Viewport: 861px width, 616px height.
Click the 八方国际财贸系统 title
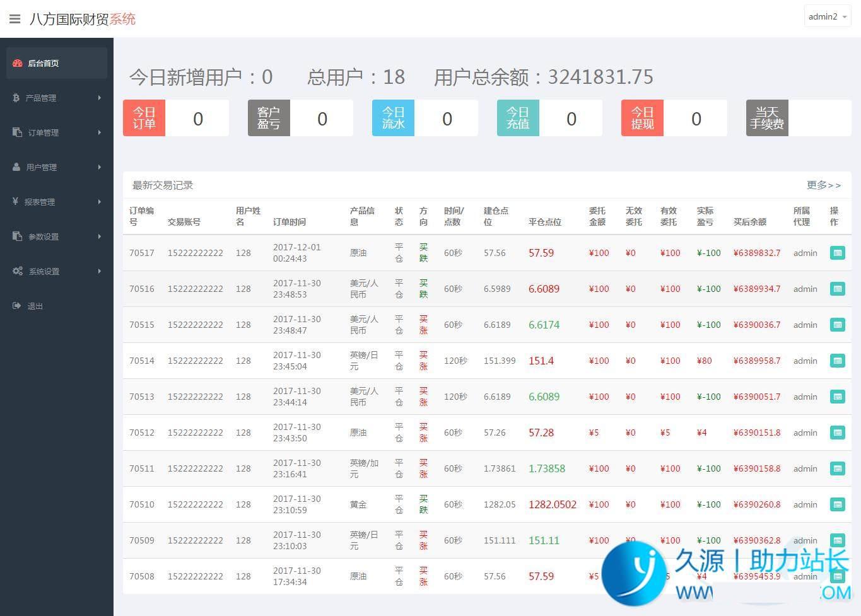click(83, 19)
